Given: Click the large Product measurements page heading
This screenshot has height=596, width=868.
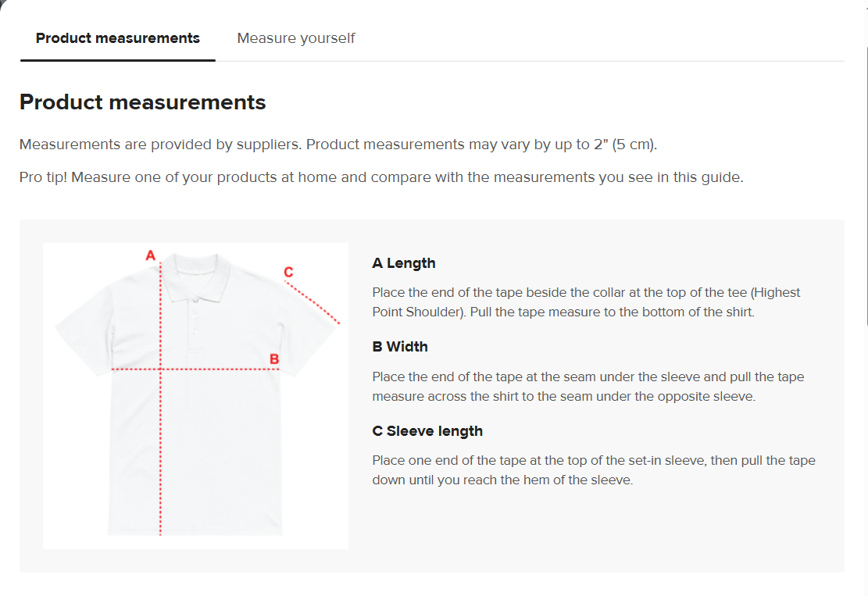Looking at the screenshot, I should [143, 102].
